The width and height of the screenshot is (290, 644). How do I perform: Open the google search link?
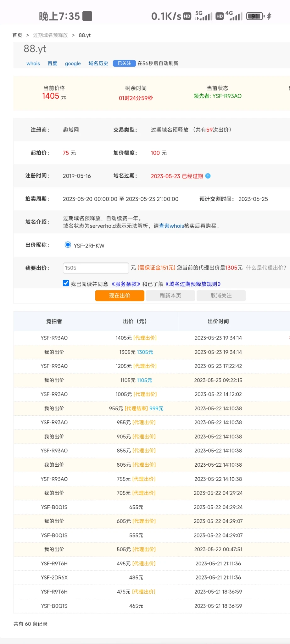[x=73, y=64]
